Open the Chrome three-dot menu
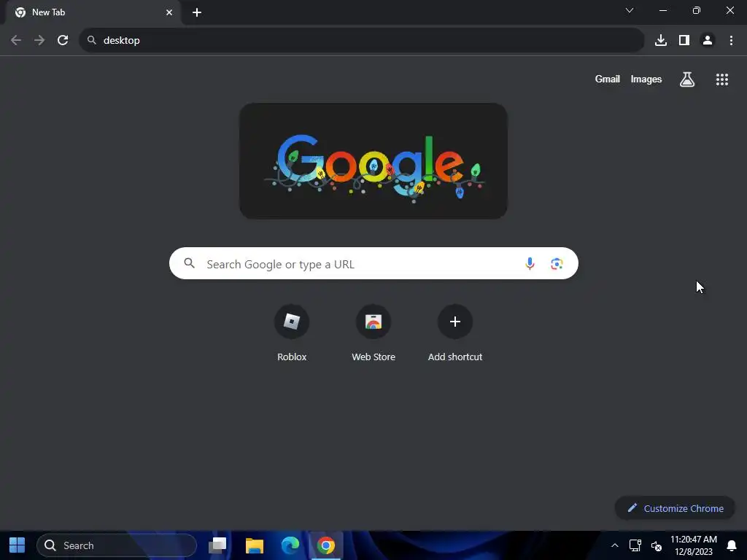This screenshot has width=747, height=560. (x=731, y=41)
